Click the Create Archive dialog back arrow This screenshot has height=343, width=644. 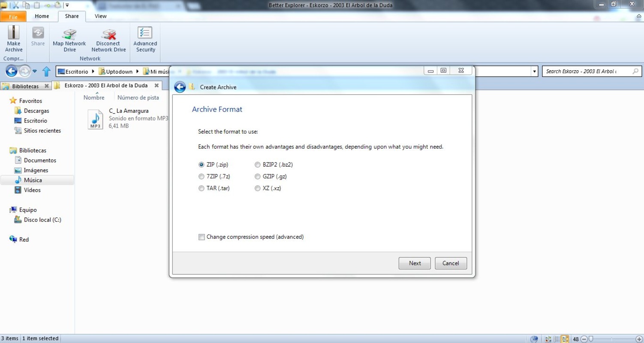[x=180, y=87]
